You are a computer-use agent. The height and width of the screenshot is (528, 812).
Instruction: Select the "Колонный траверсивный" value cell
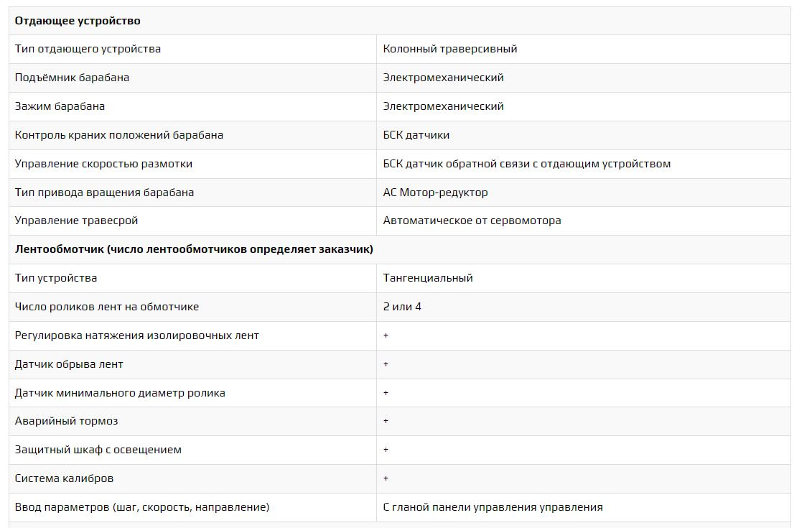point(450,49)
